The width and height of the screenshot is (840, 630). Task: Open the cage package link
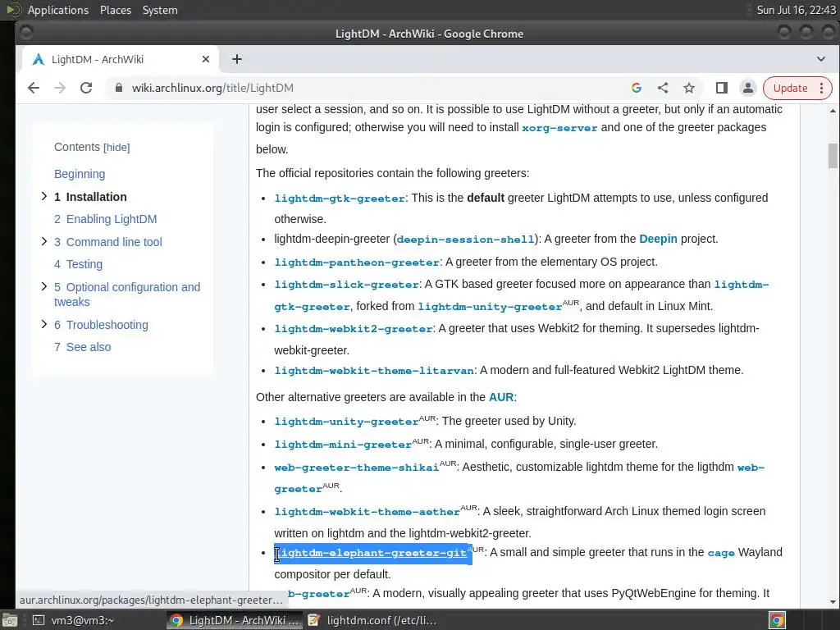coord(720,554)
